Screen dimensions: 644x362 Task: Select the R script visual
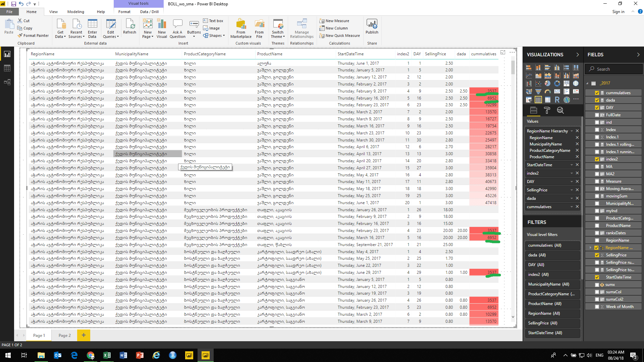coord(557,100)
